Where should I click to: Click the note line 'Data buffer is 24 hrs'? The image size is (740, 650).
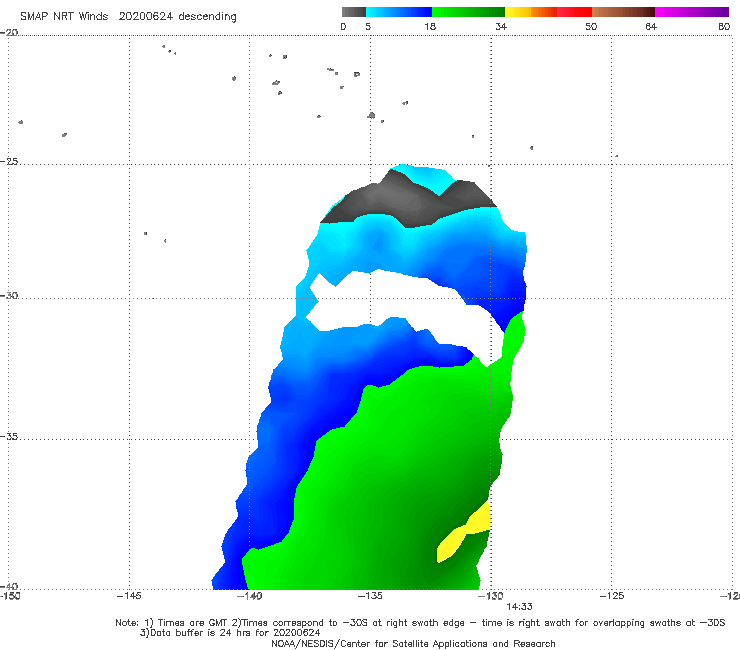(x=230, y=633)
